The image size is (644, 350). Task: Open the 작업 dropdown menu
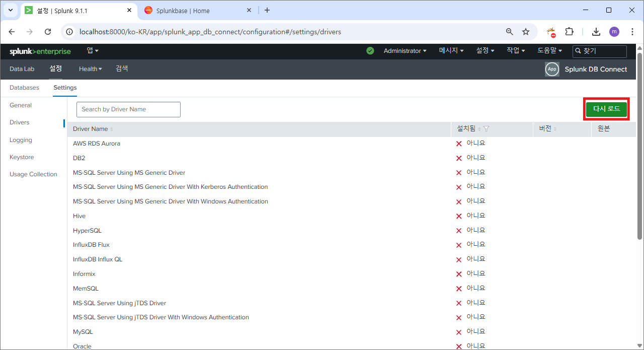pos(516,51)
